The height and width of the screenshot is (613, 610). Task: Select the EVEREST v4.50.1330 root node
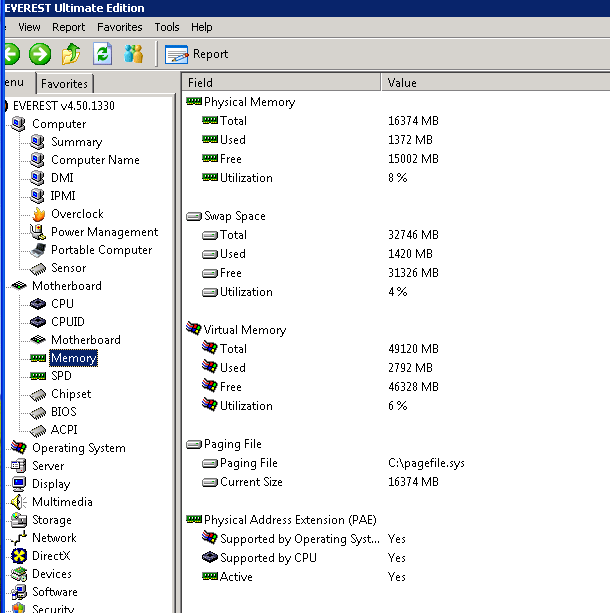tap(64, 106)
